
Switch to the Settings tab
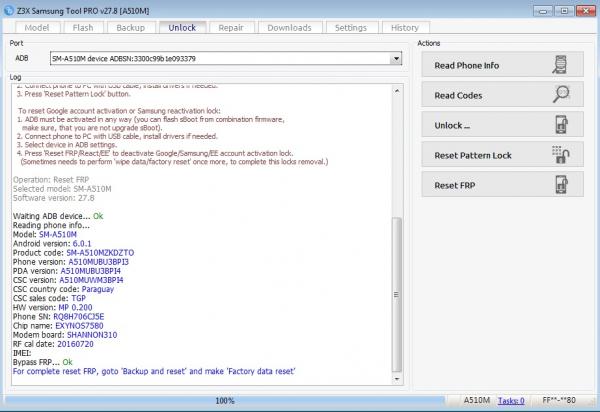[x=351, y=28]
